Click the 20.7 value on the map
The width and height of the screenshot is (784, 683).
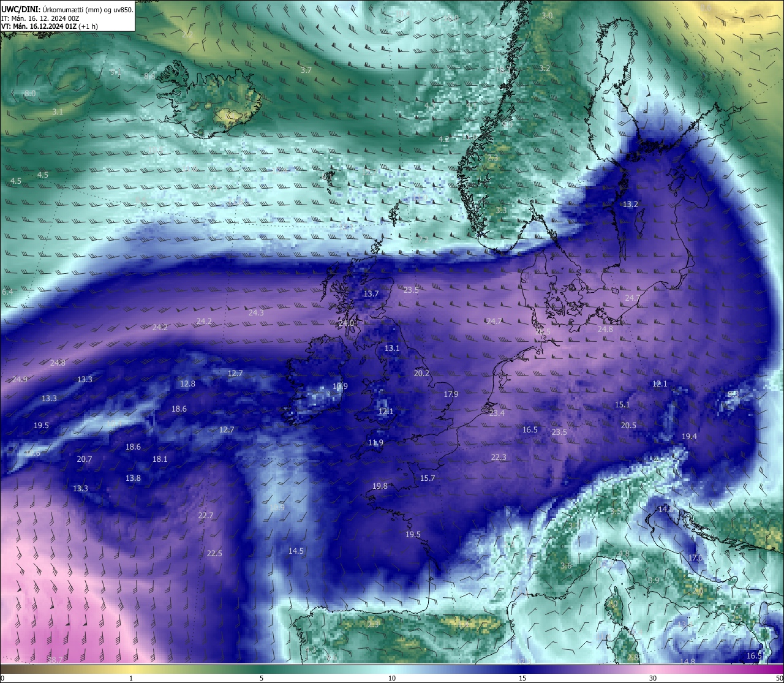click(85, 459)
